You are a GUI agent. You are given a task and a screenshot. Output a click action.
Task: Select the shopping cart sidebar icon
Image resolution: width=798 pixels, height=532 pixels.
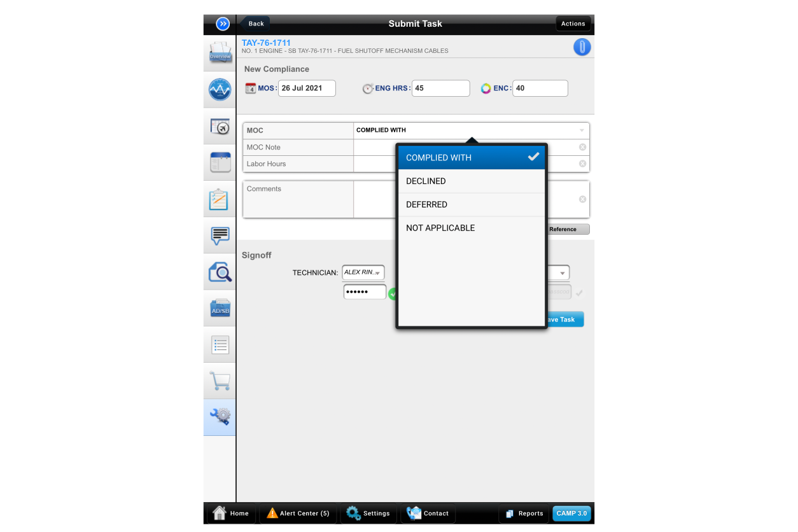(x=220, y=381)
